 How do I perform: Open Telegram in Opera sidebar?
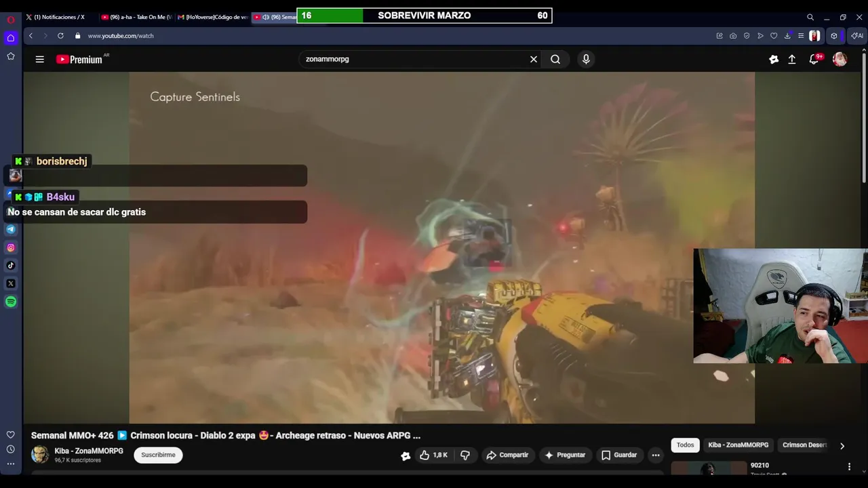tap(11, 229)
